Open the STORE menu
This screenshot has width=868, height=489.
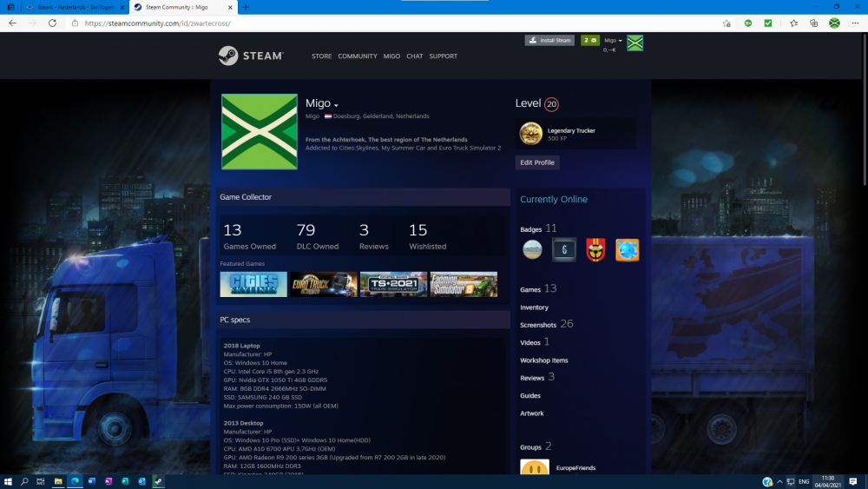click(321, 56)
